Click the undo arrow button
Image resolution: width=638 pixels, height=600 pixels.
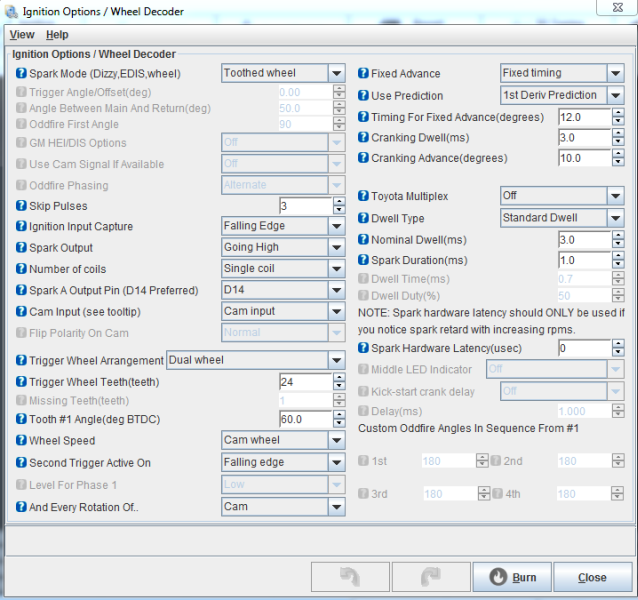pyautogui.click(x=350, y=577)
